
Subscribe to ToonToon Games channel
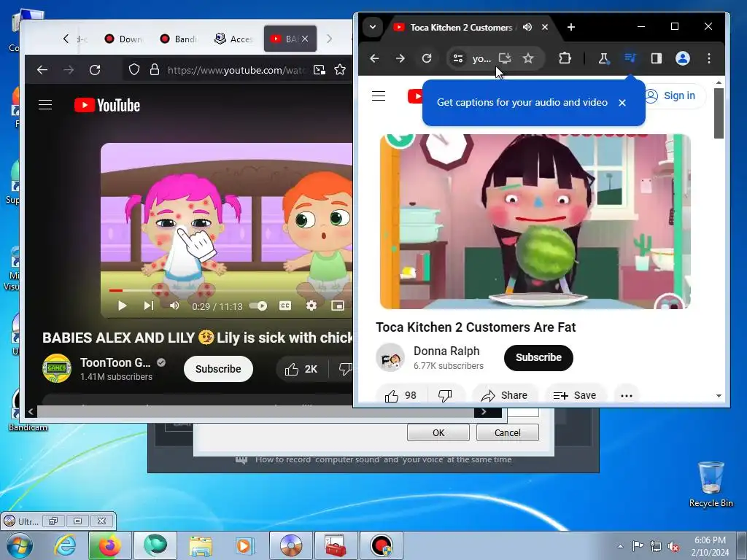pos(218,369)
